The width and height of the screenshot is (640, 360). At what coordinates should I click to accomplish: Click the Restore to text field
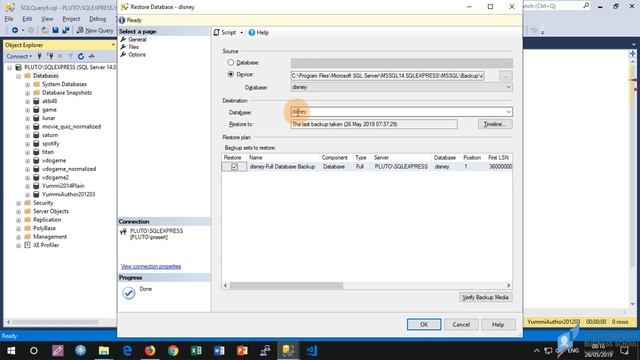click(x=374, y=124)
